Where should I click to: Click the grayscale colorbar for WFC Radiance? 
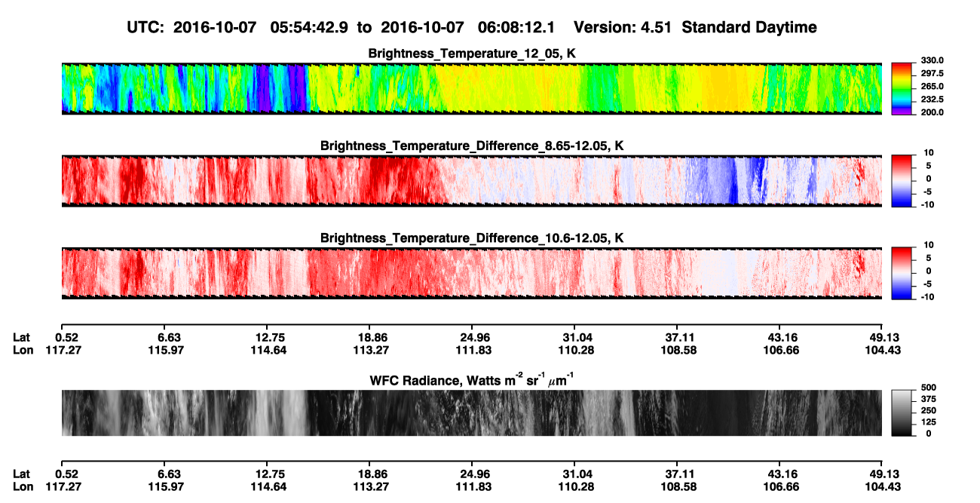902,413
